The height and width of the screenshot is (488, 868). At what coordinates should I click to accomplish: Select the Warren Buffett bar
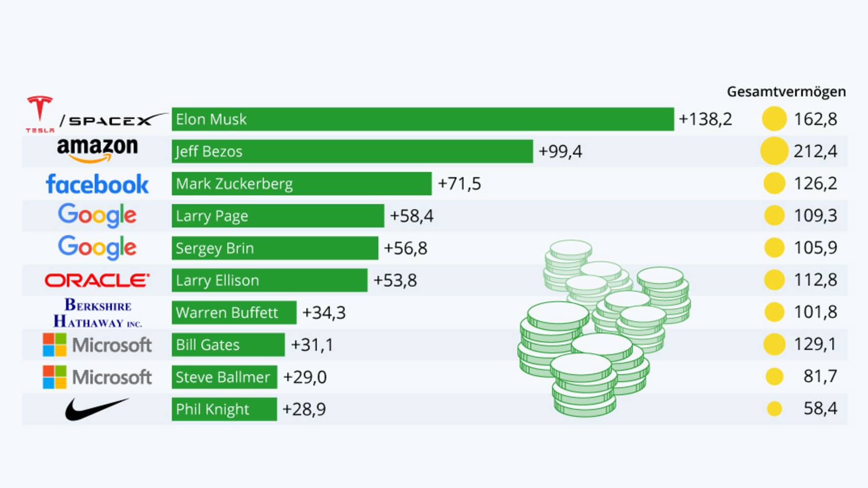point(234,312)
